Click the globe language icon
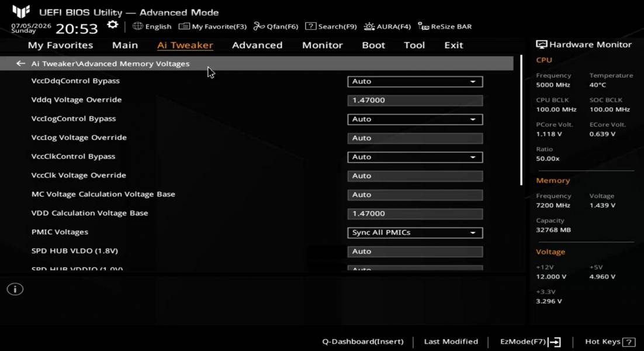Screen dimensions: 644x351 (137, 26)
